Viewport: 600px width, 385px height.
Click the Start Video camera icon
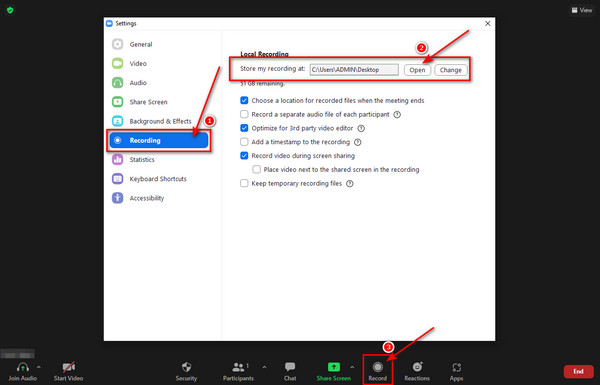point(68,367)
